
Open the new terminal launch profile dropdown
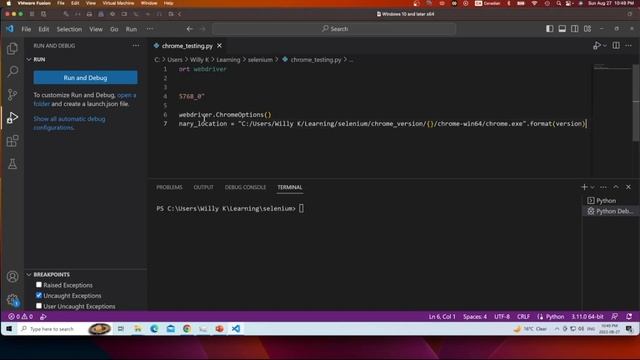[592, 187]
